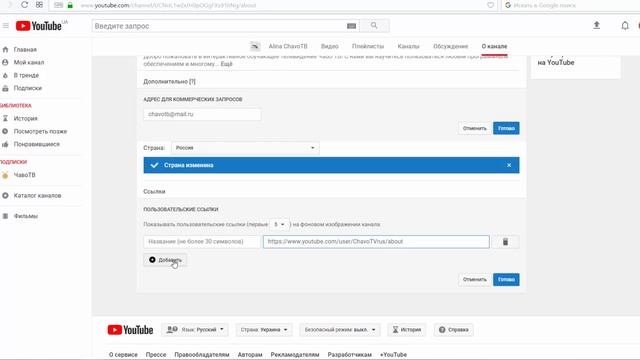Click the business email input field
This screenshot has height=360, width=640.
[x=202, y=114]
